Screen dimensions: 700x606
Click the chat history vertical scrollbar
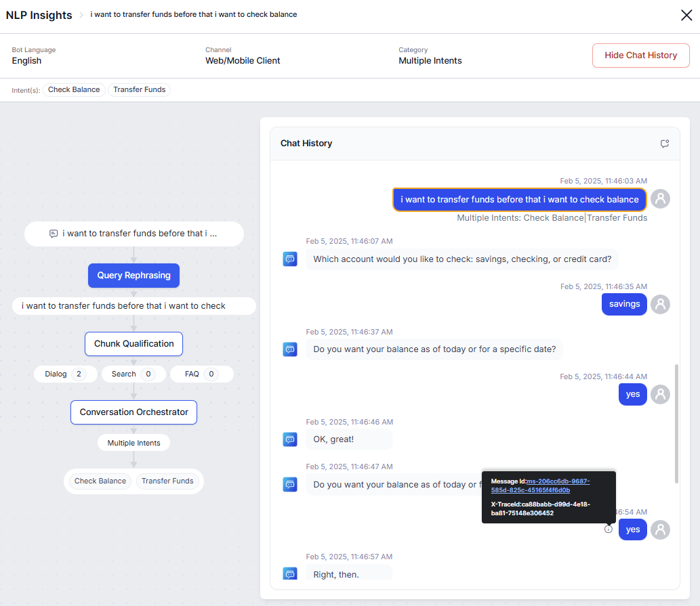click(676, 423)
